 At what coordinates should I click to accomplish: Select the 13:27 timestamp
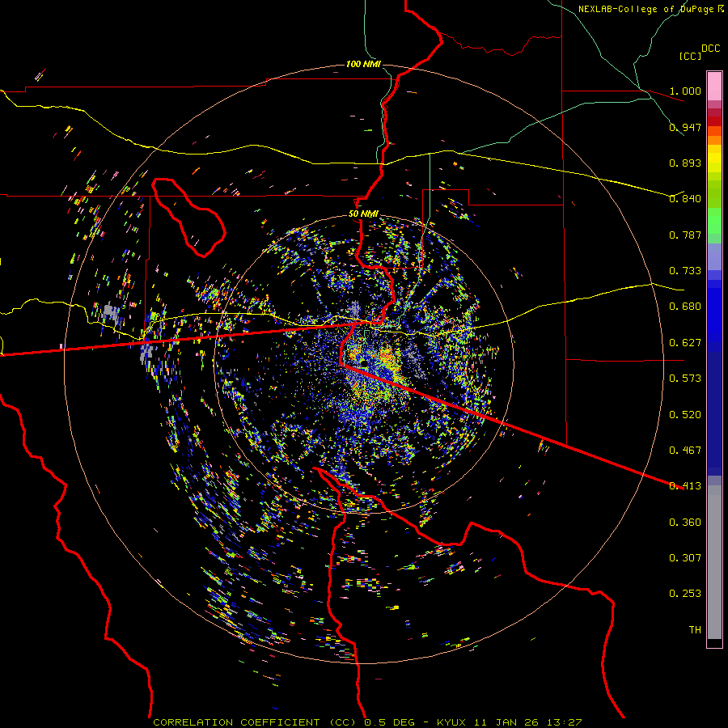564,722
